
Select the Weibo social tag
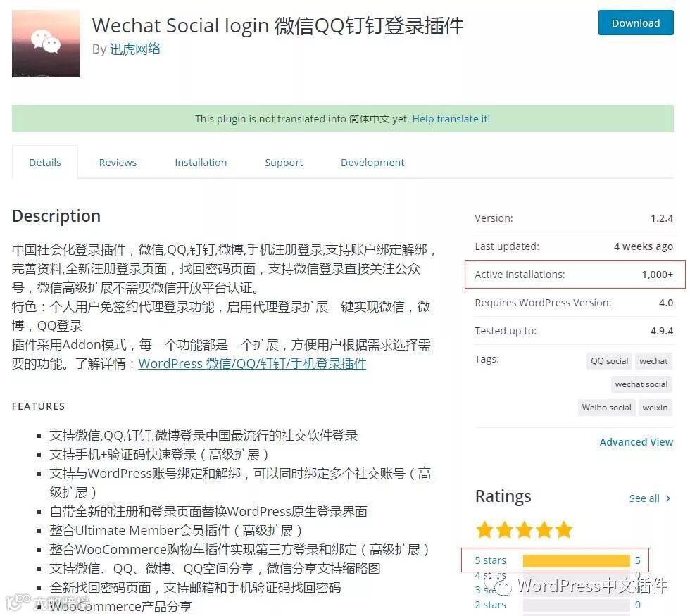pos(606,408)
